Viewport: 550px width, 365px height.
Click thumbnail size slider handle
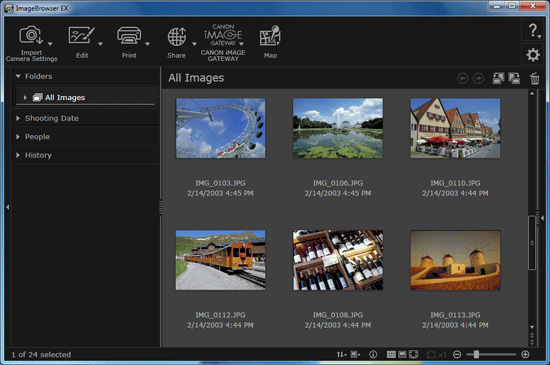pyautogui.click(x=476, y=354)
